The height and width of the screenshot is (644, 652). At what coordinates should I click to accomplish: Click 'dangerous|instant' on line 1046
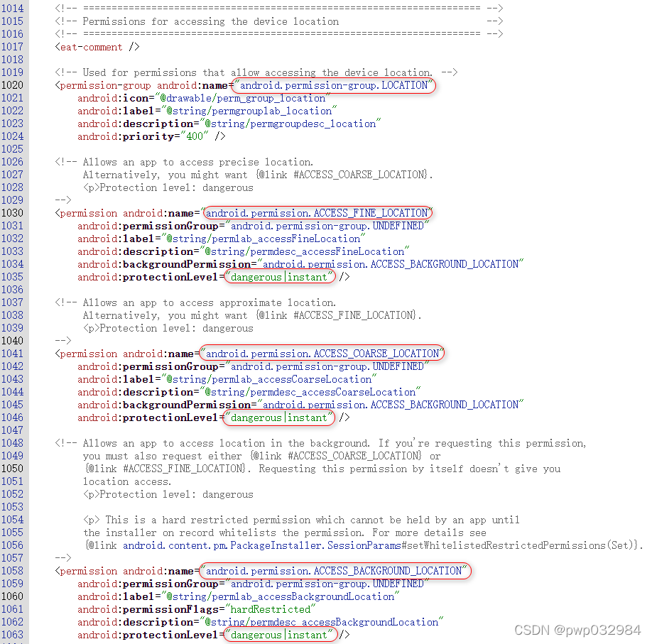tap(279, 417)
